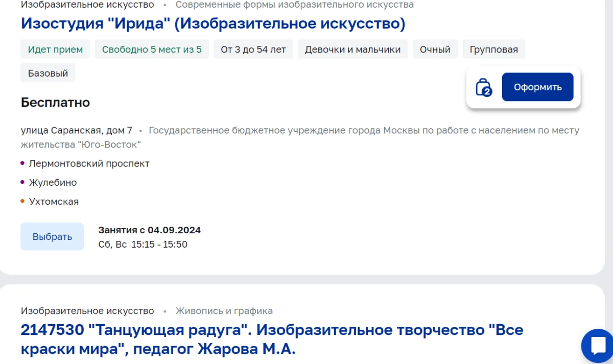Open the chat support bubble
This screenshot has width=613, height=364.
598,346
